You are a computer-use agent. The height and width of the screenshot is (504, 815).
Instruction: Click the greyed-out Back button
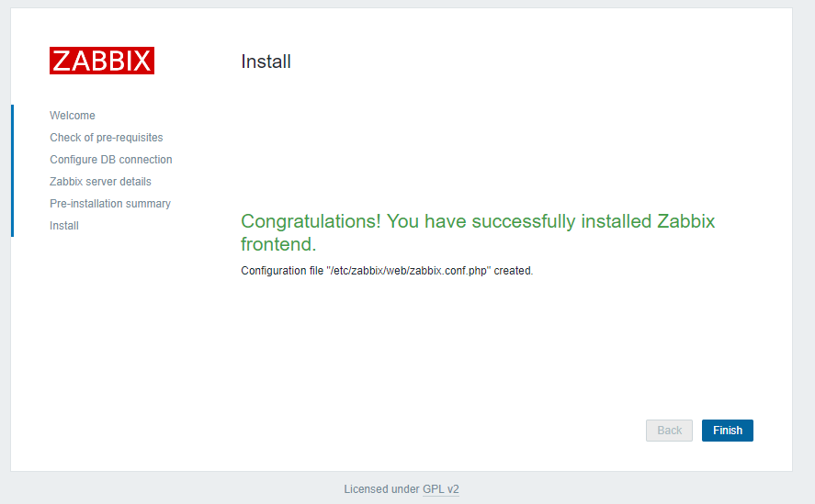(669, 431)
